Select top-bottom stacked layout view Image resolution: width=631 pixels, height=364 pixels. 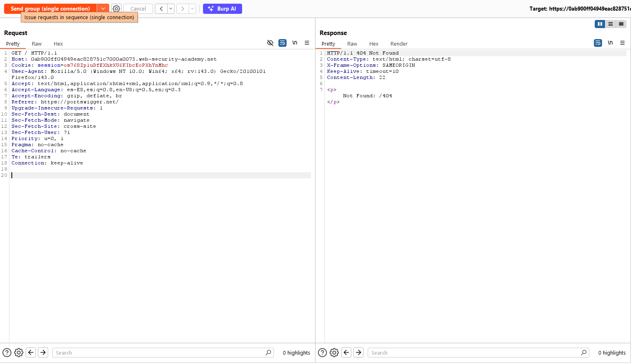610,24
